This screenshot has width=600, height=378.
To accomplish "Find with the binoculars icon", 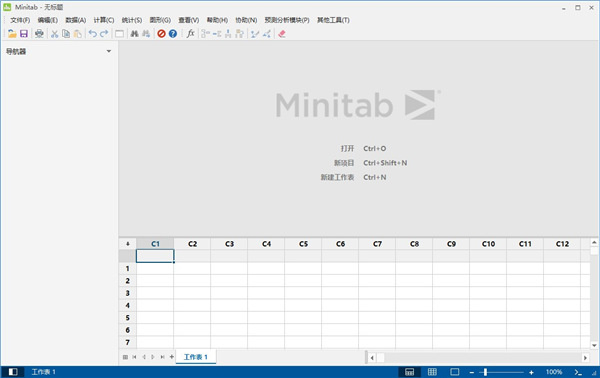I will pos(134,34).
